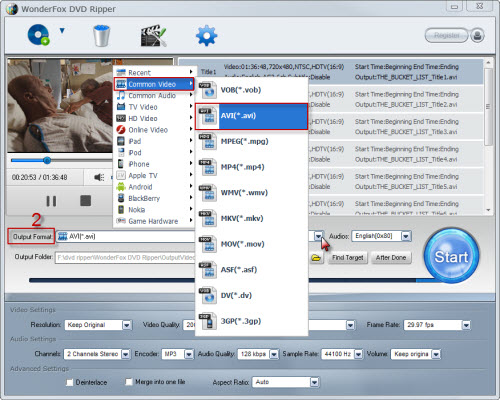Open the settings gear icon

click(206, 35)
